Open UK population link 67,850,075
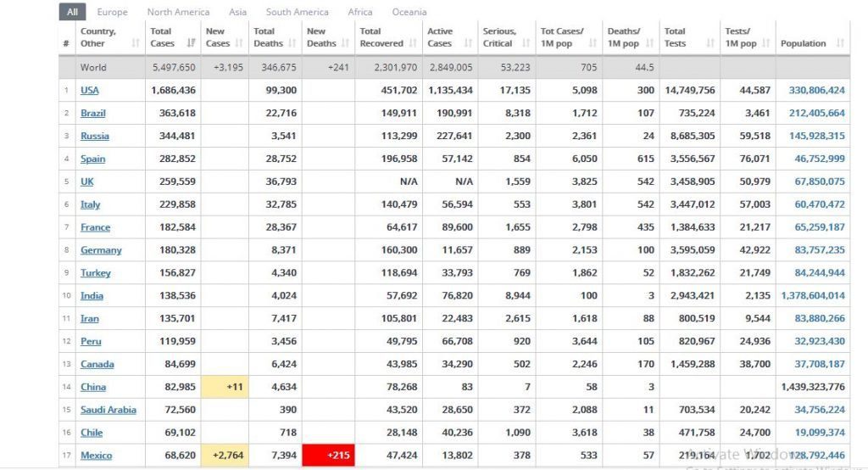This screenshot has width=868, height=470. pyautogui.click(x=820, y=182)
